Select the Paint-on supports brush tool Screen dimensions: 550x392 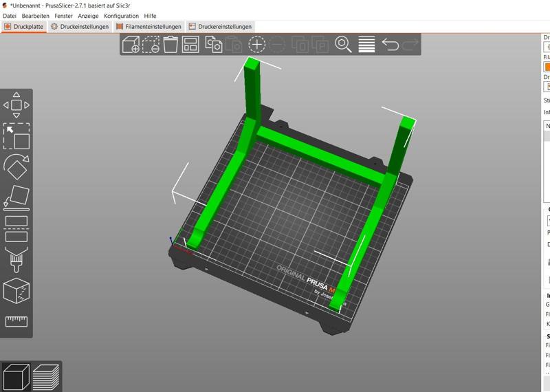pyautogui.click(x=16, y=260)
